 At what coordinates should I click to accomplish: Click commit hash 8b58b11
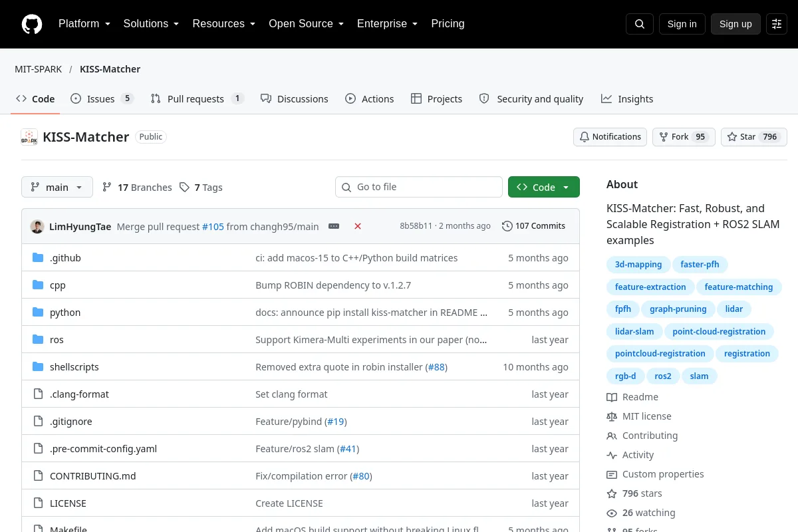coord(416,226)
